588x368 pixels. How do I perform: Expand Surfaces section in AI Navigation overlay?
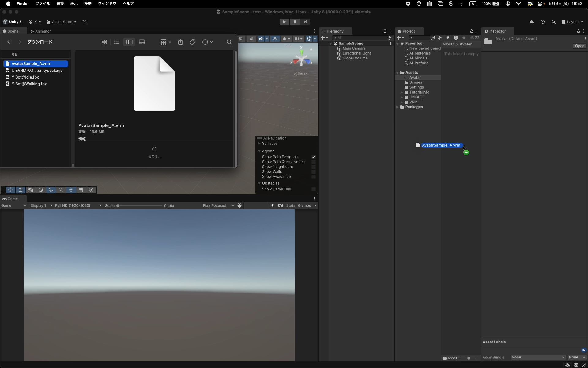click(259, 144)
